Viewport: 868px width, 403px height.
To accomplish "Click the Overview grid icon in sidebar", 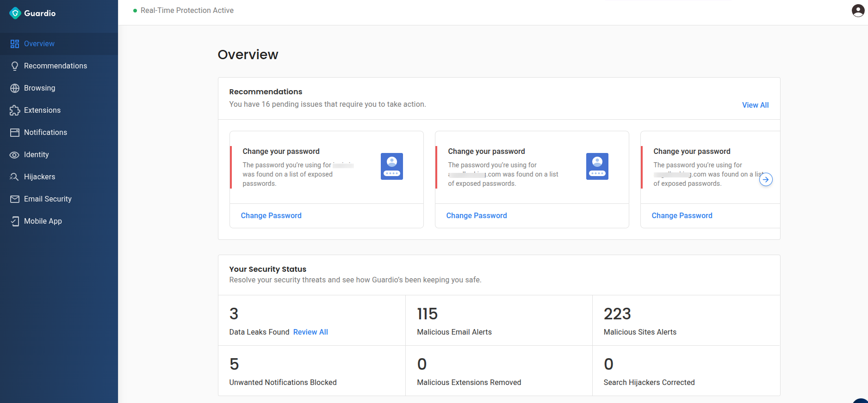I will click(x=15, y=44).
